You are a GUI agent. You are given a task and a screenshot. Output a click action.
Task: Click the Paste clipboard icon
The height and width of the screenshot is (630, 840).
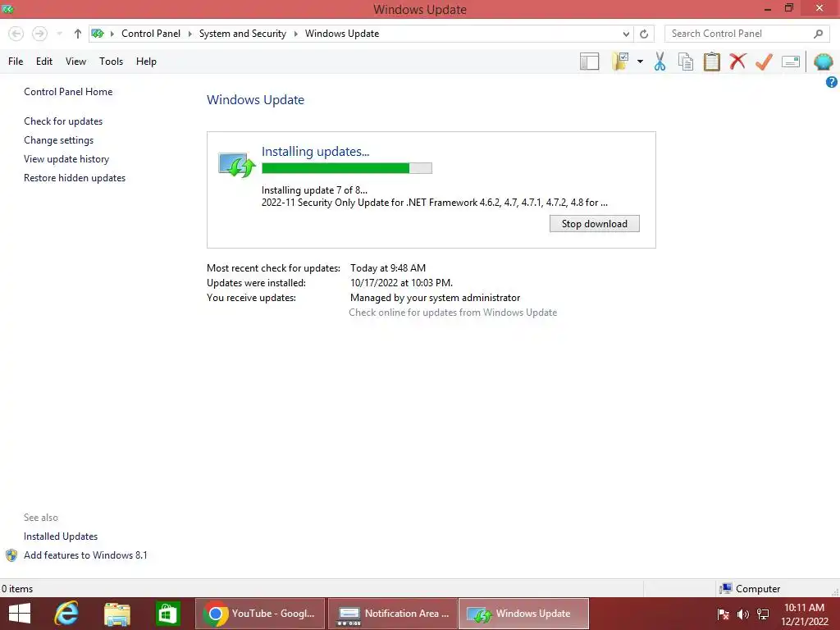[x=711, y=62]
